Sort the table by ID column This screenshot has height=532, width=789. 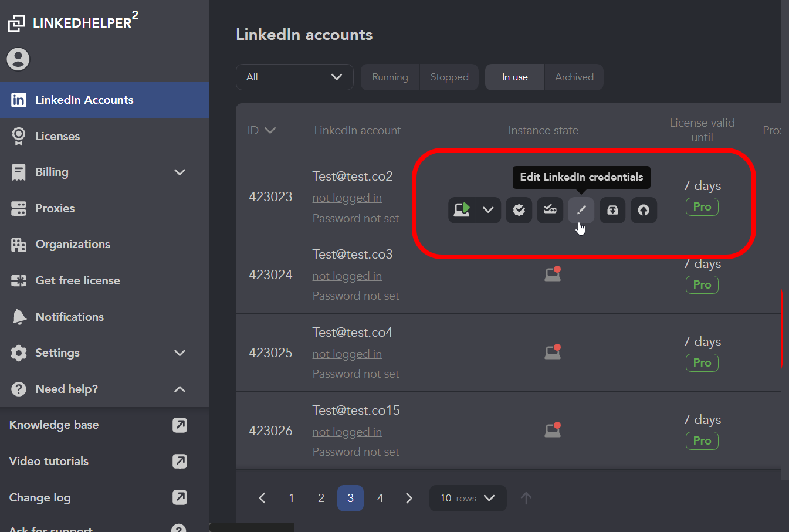pos(261,130)
